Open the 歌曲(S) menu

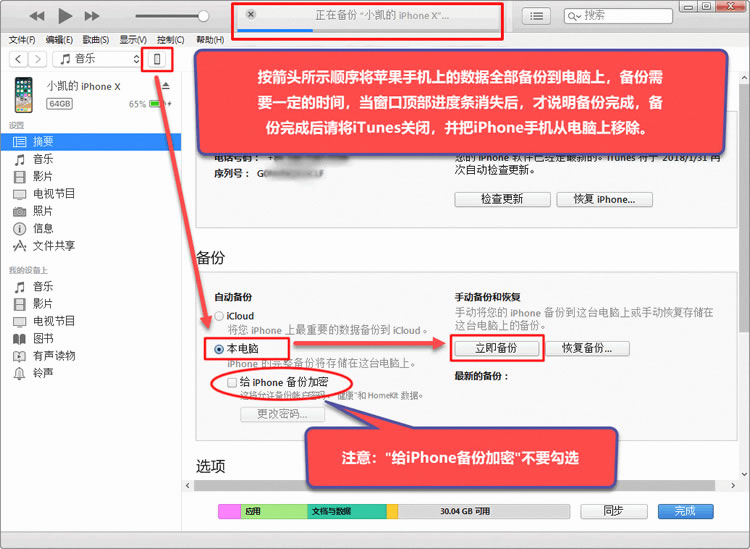(x=96, y=40)
